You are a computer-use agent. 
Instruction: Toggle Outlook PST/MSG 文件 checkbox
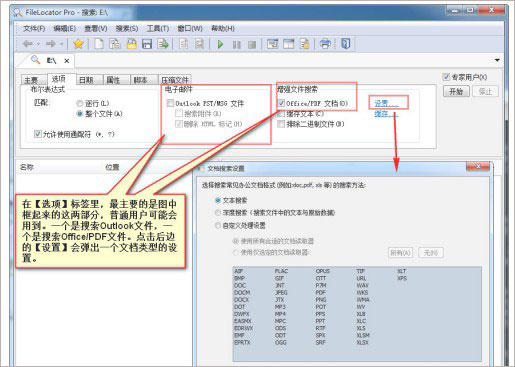pyautogui.click(x=170, y=103)
